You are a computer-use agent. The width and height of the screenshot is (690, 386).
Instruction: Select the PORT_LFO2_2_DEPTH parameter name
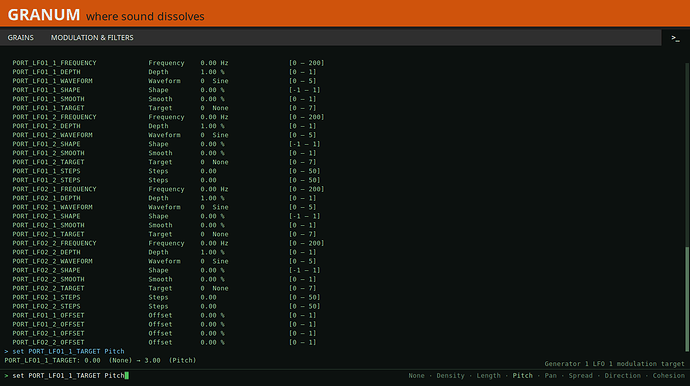tap(46, 252)
